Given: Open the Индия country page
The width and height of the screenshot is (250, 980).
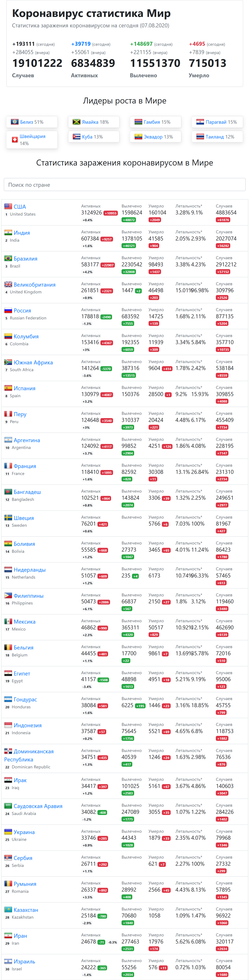Looking at the screenshot, I should click(x=22, y=233).
